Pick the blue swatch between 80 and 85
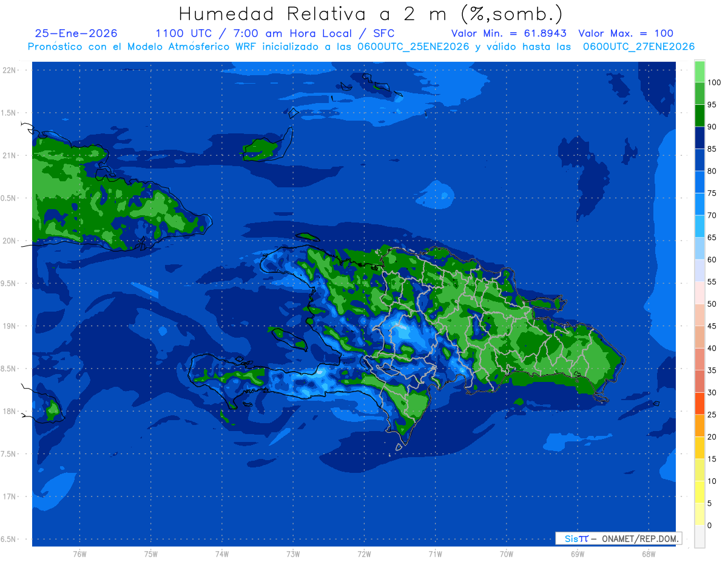The height and width of the screenshot is (562, 728). tap(699, 160)
